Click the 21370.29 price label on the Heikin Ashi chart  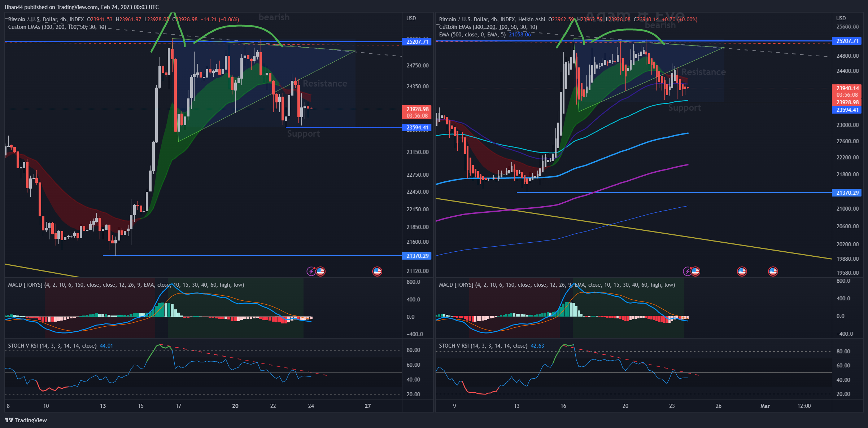847,193
